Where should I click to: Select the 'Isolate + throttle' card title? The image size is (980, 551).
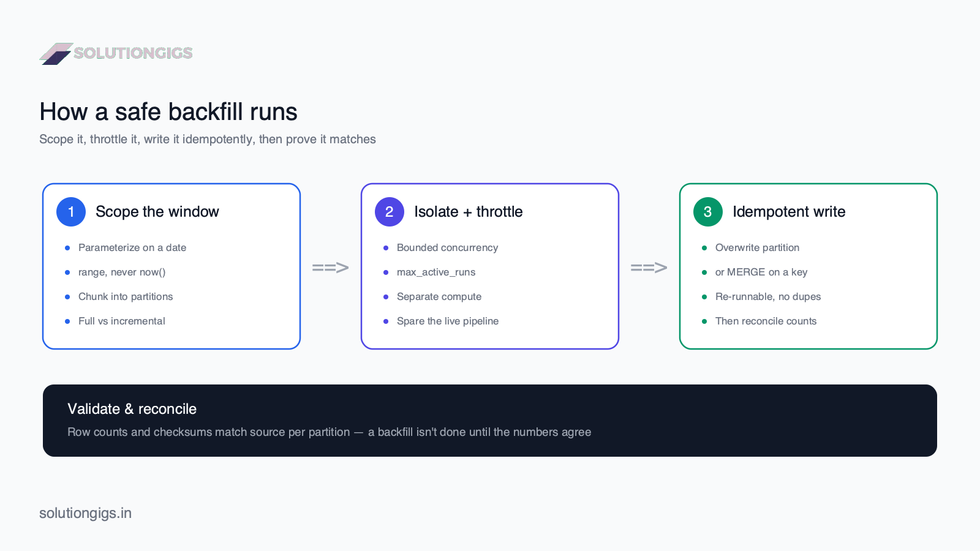(469, 212)
